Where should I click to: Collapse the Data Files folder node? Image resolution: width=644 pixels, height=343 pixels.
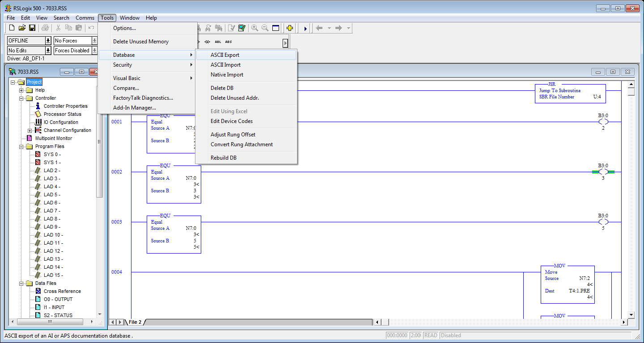tap(21, 283)
